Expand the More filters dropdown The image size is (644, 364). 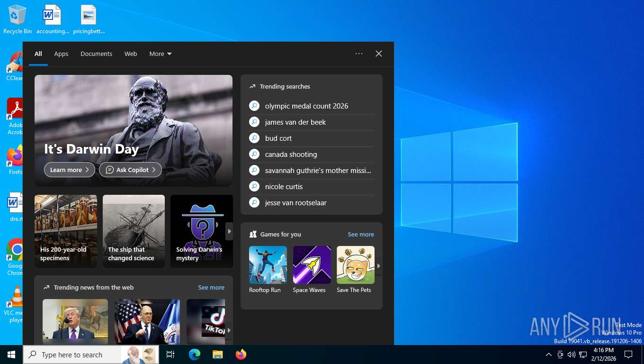161,54
